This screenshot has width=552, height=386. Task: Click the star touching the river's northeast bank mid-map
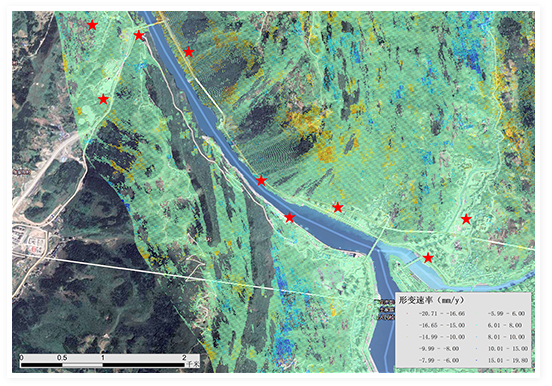261,181
